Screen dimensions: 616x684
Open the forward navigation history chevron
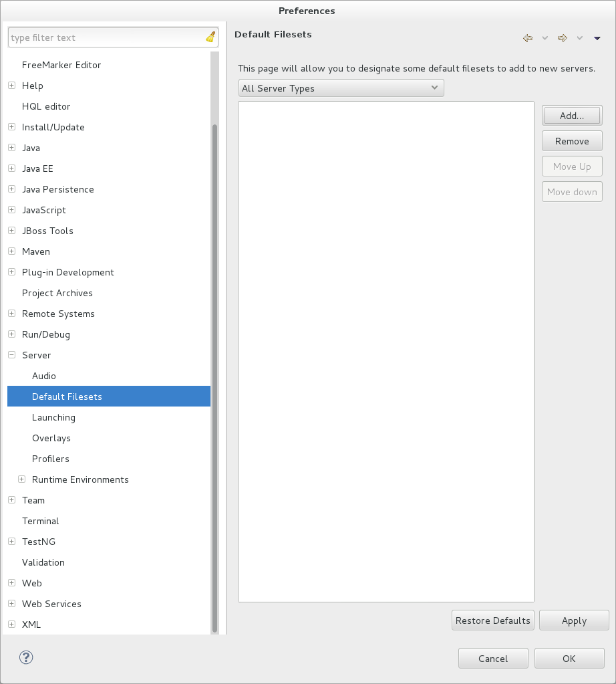pos(579,38)
